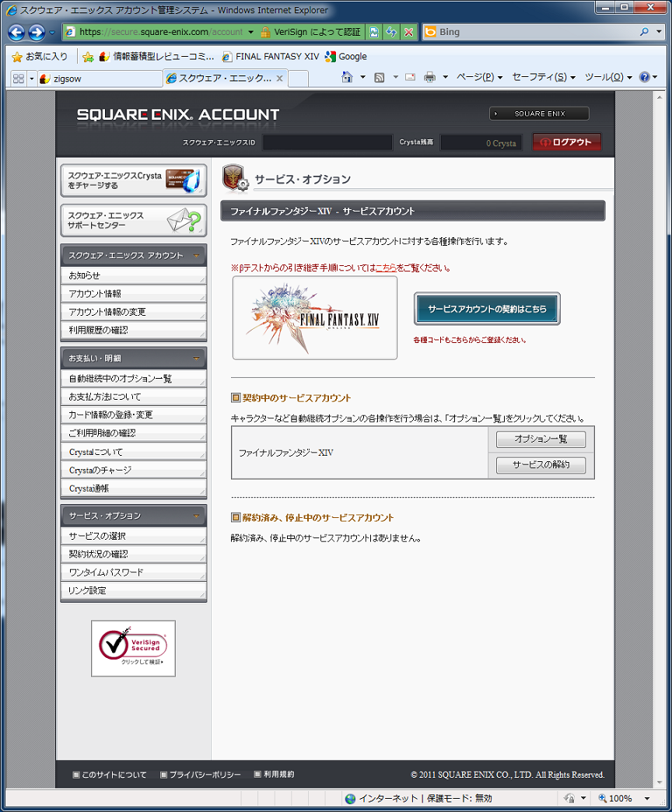Click the RSS feeds icon
Viewport: 672px width, 812px height.
point(380,77)
